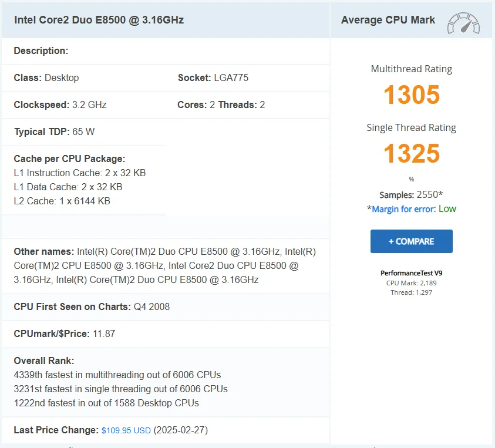The height and width of the screenshot is (448, 495).
Task: Click the CPU First Seen on Charts row
Action: coord(166,307)
